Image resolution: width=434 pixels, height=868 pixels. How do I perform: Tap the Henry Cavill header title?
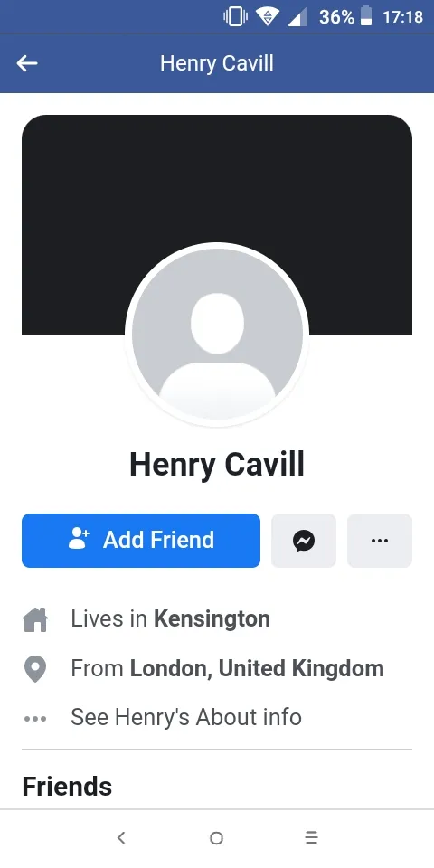(x=217, y=63)
